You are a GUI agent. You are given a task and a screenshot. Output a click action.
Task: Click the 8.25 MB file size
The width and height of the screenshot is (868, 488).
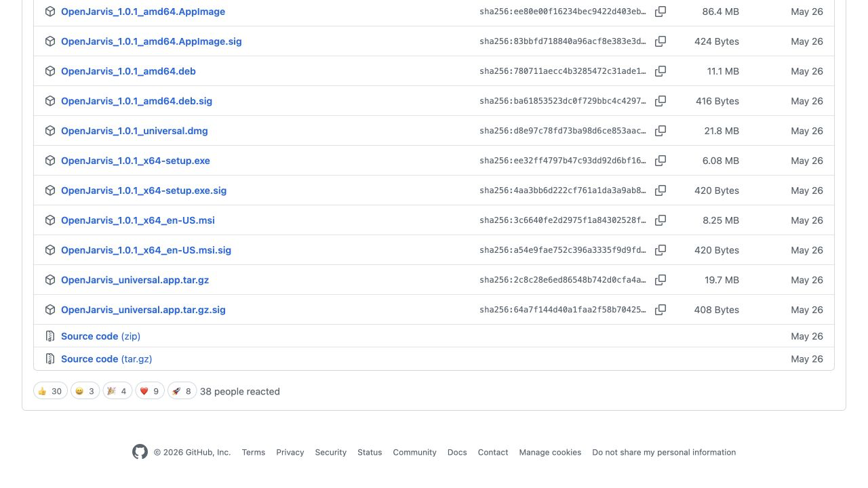[721, 220]
